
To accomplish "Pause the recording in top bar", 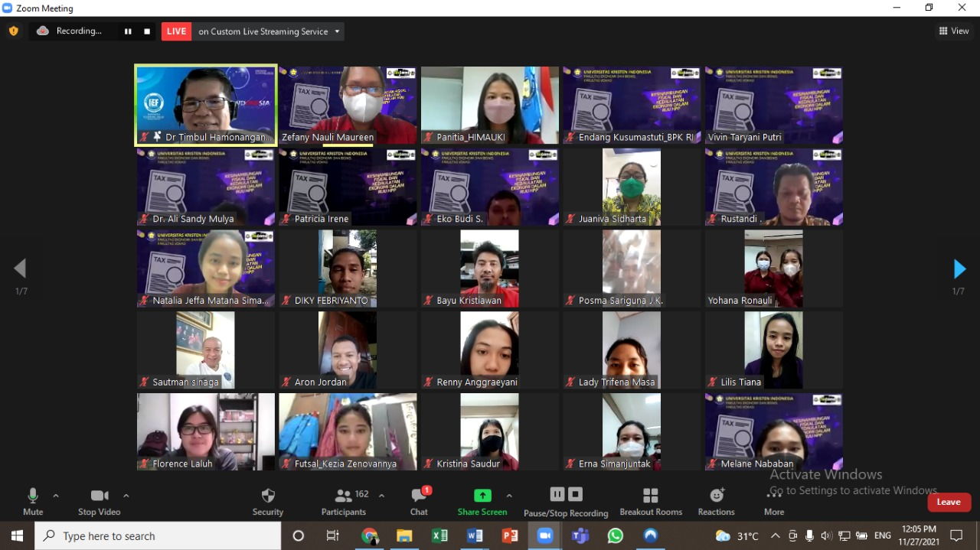I will 128,31.
